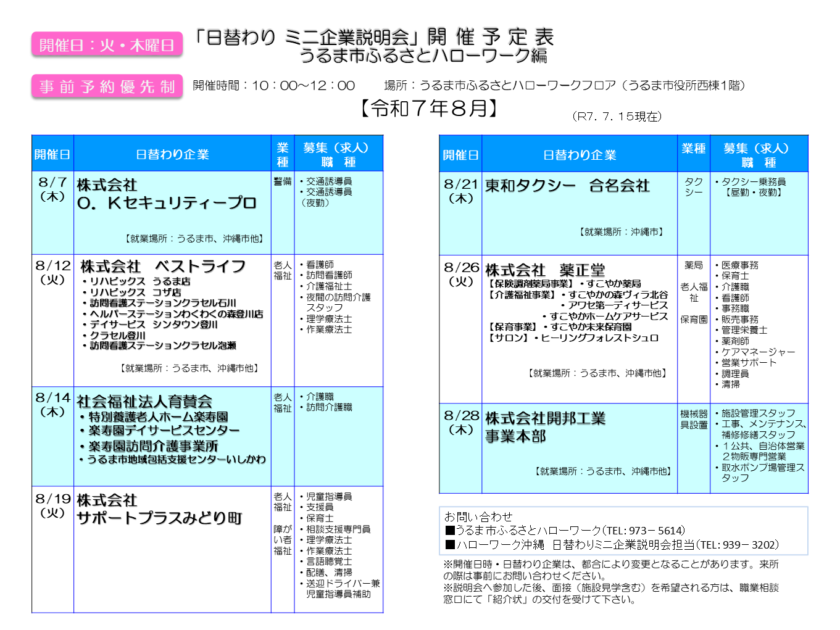Click the 訪問看護師 job entry
This screenshot has width=840, height=630.
pyautogui.click(x=326, y=275)
